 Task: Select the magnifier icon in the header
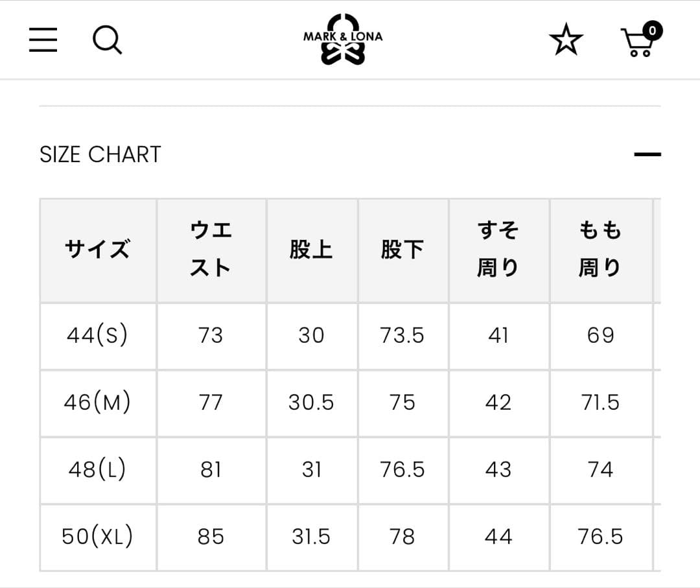pos(108,39)
